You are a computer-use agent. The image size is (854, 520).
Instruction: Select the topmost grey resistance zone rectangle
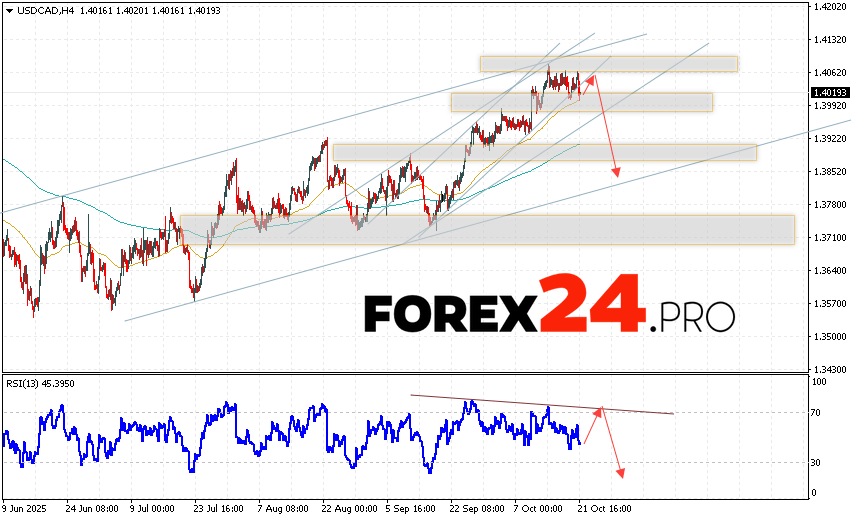608,64
